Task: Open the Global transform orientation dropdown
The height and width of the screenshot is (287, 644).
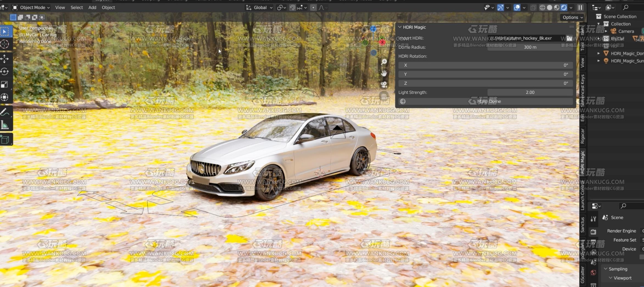Action: point(260,8)
